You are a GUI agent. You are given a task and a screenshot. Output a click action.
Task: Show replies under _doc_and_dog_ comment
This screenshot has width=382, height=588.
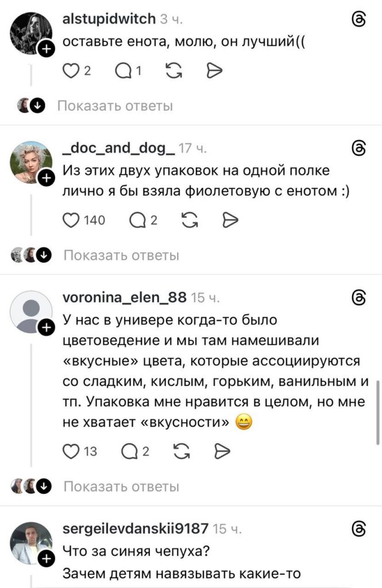(121, 255)
